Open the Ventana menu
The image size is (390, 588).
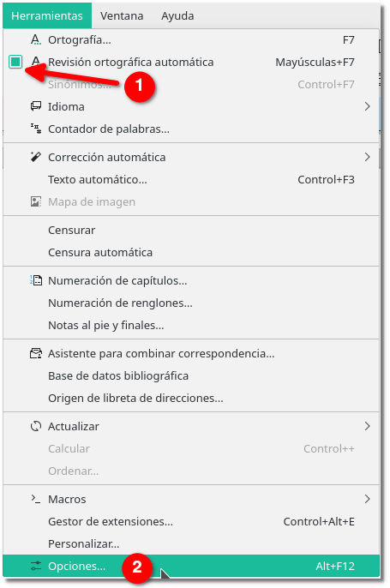[x=122, y=15]
